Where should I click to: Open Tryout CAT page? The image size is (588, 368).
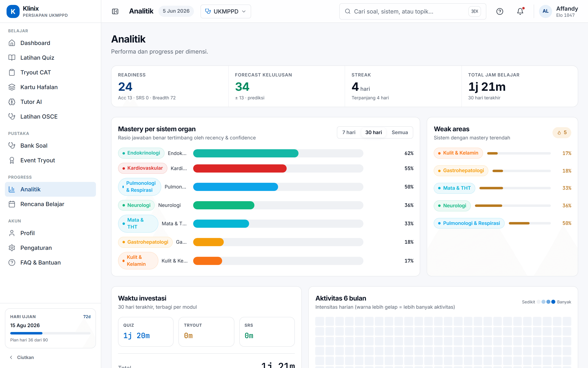(x=50, y=72)
